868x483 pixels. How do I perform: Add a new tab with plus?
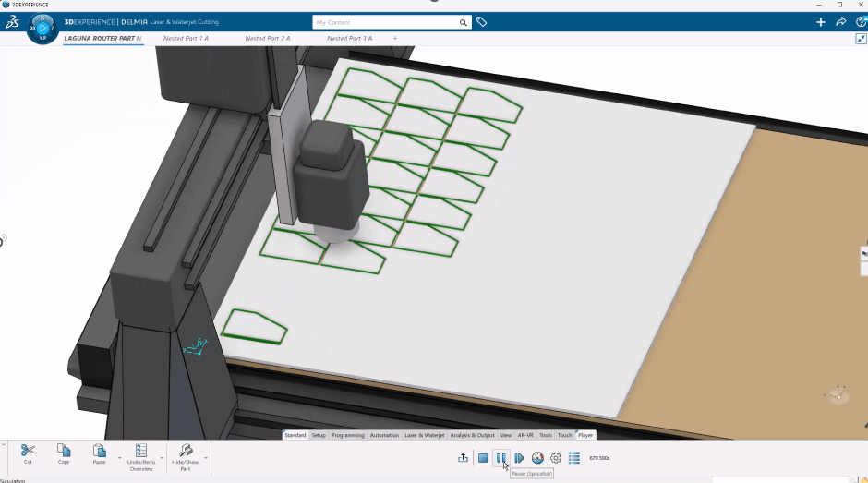coord(395,38)
